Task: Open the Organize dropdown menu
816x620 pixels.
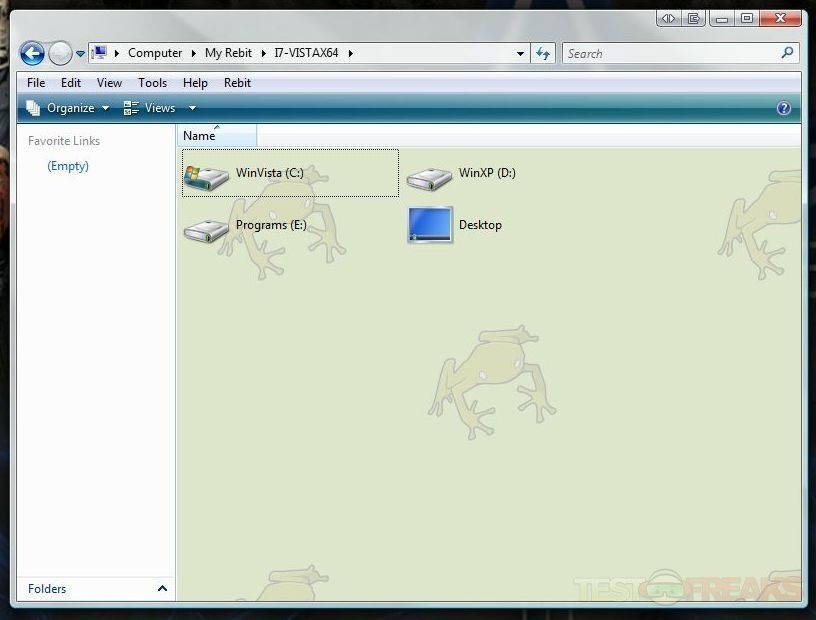Action: pos(68,108)
